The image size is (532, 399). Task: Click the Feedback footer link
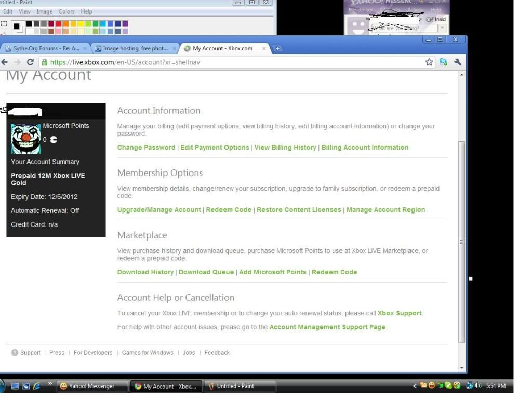[x=217, y=353]
